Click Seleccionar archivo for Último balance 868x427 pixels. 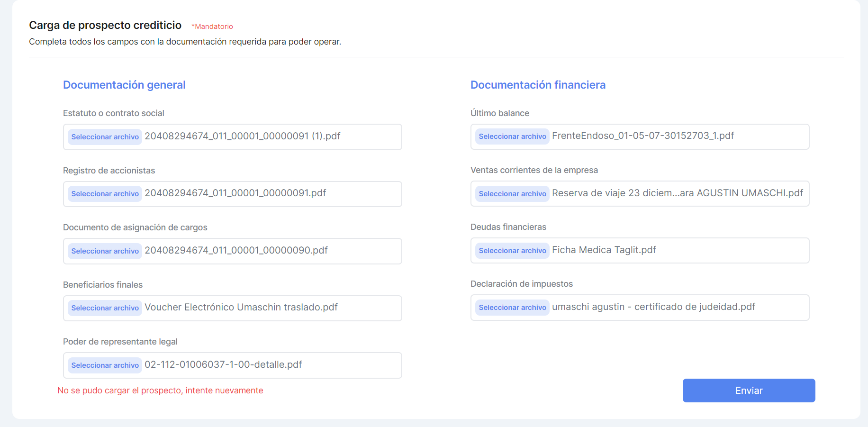point(512,136)
